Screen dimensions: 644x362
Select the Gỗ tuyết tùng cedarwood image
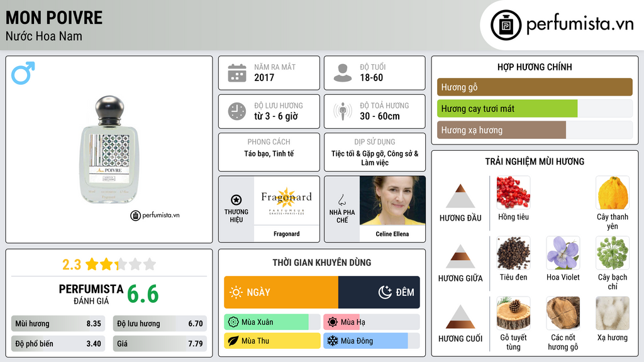(x=513, y=313)
